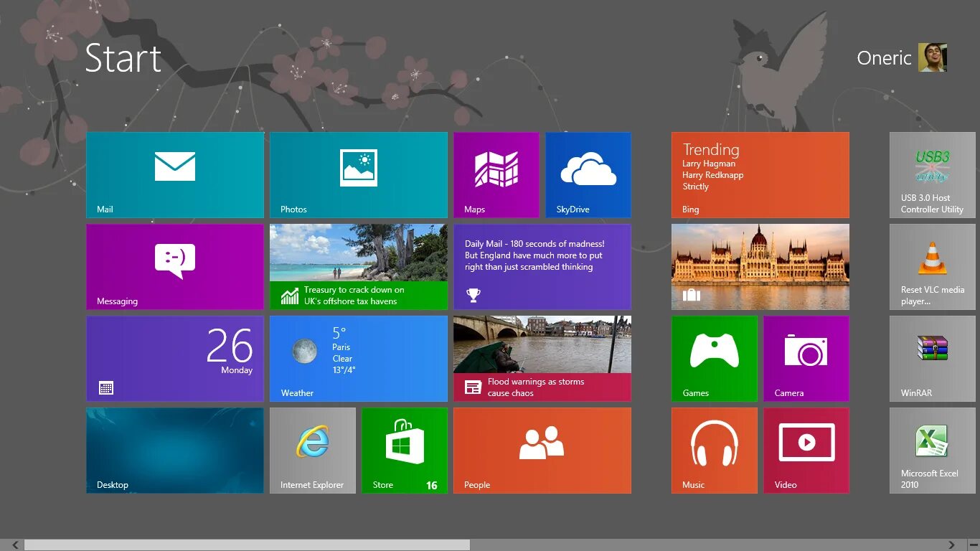Image resolution: width=980 pixels, height=551 pixels.
Task: Click the Start heading text
Action: coord(123,58)
